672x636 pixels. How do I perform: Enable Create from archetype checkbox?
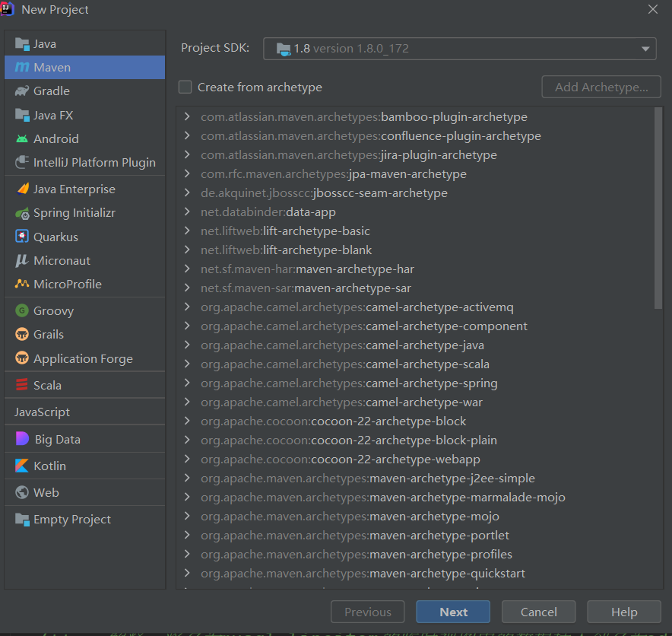tap(185, 87)
